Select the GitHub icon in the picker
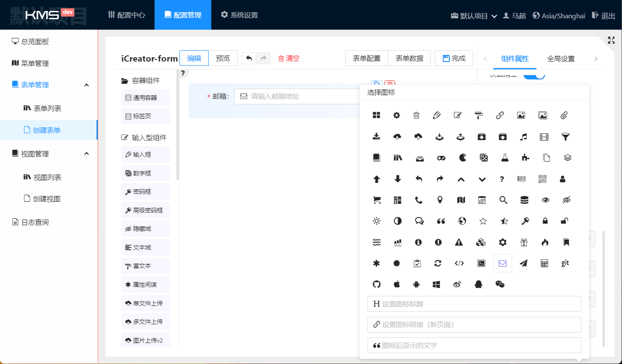This screenshot has height=364, width=622. (x=376, y=284)
